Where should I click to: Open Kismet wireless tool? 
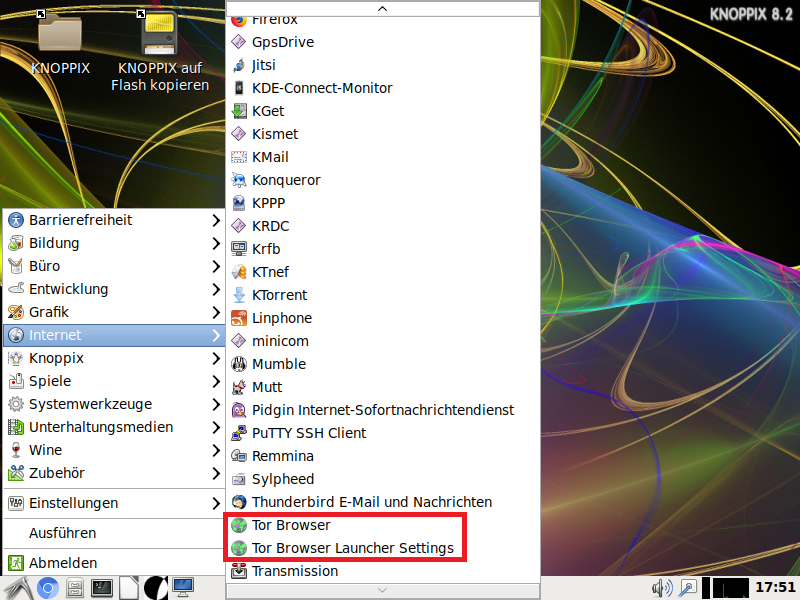383,134
